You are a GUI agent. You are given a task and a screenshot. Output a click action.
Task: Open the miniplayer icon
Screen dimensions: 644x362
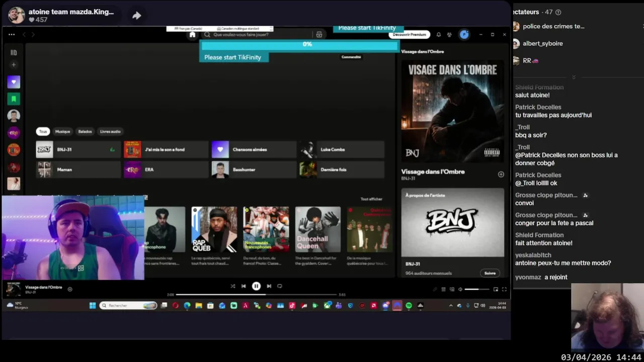coord(496,289)
